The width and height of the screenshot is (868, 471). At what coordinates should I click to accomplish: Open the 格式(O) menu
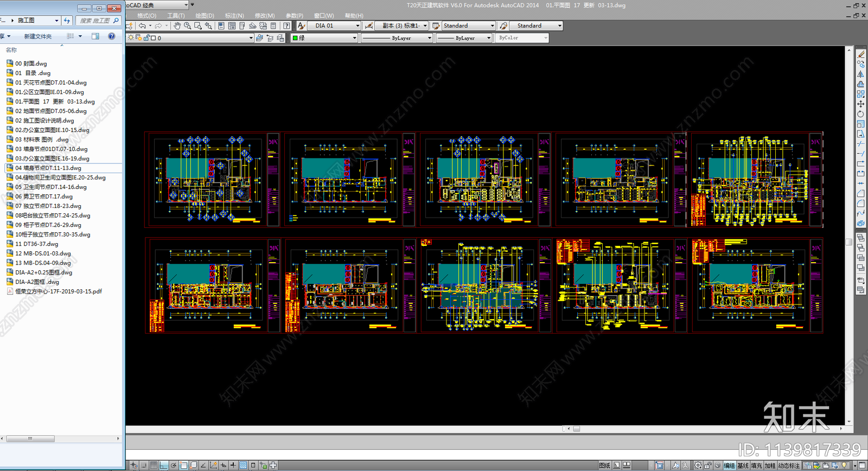click(x=146, y=16)
